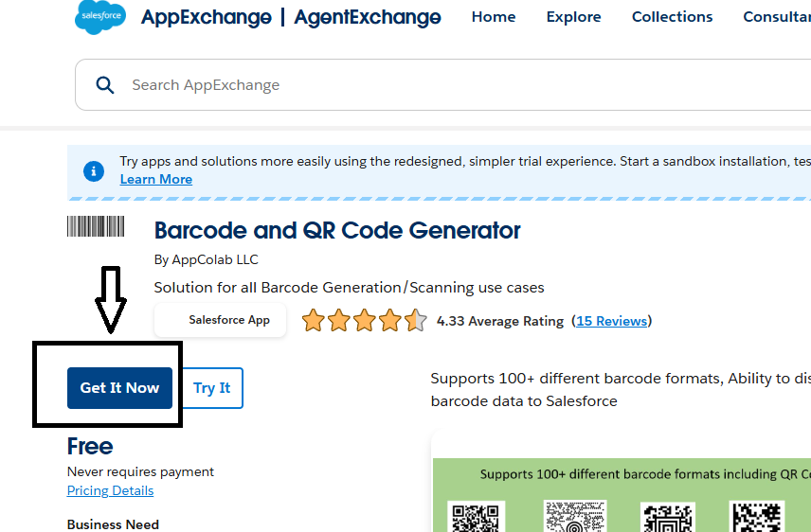
Task: Click the barcode app logo icon
Action: pos(96,226)
